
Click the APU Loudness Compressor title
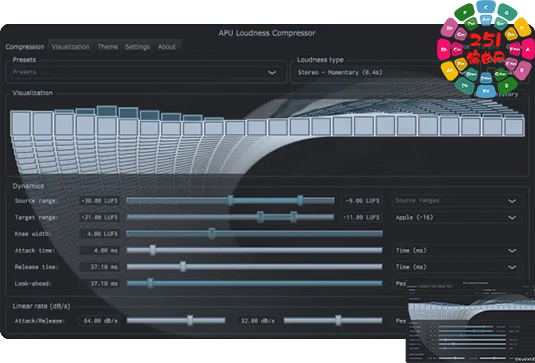(x=267, y=33)
